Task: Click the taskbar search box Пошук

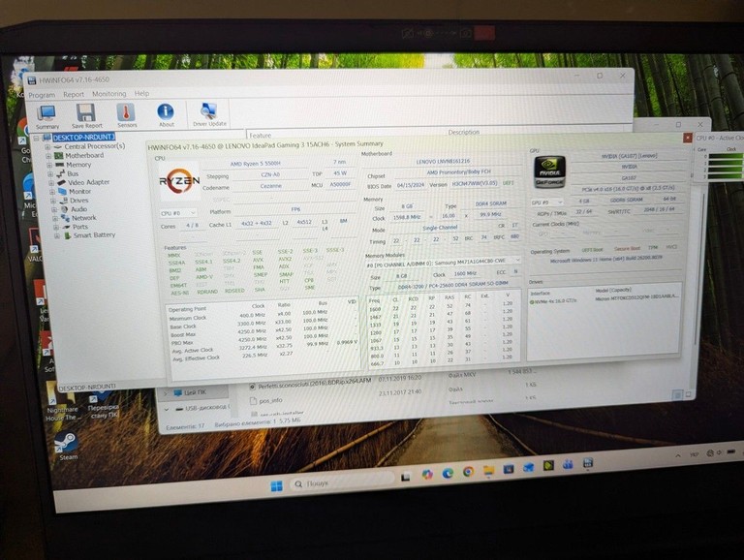Action: coord(343,482)
